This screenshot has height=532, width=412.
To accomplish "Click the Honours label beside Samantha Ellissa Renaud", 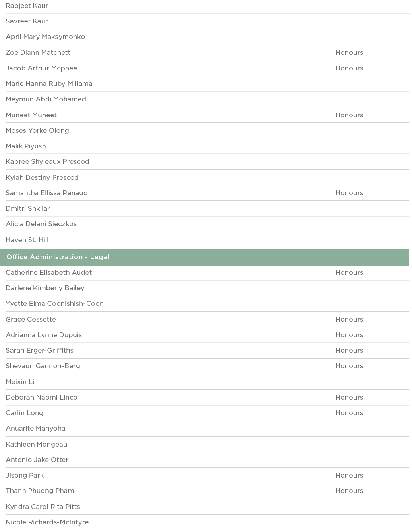I will (x=349, y=193).
